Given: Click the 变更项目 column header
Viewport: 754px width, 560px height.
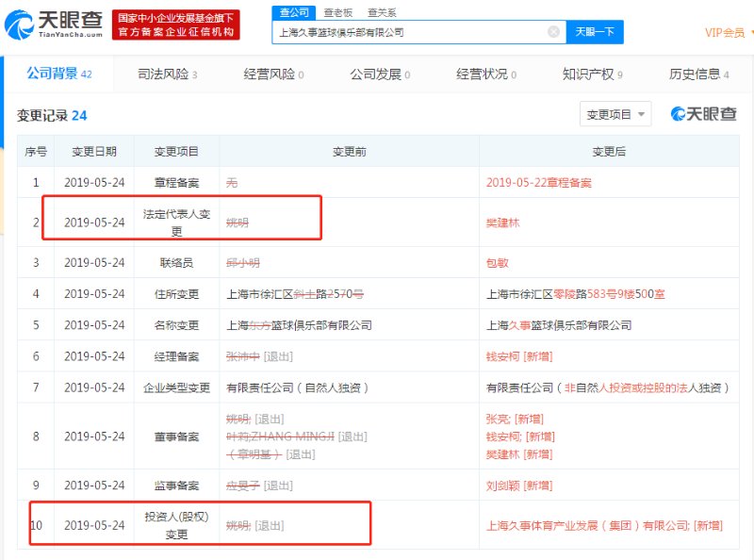Looking at the screenshot, I should (176, 152).
